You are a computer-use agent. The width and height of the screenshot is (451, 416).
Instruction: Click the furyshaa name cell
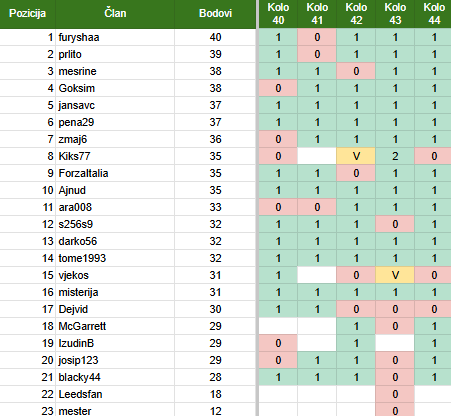point(115,37)
